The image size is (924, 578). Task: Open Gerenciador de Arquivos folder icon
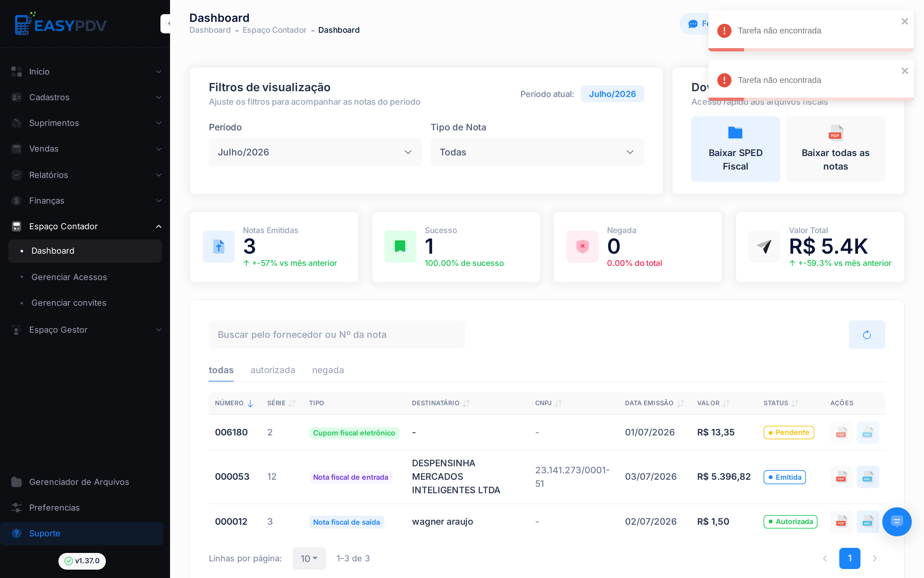(16, 482)
